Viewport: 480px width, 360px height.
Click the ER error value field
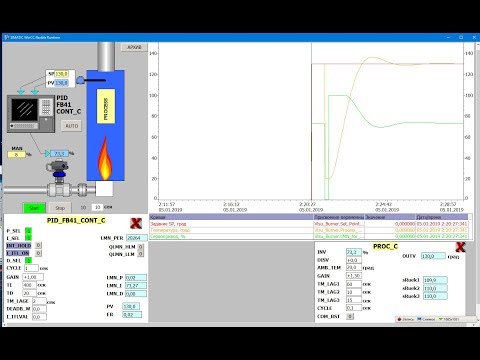[132, 314]
